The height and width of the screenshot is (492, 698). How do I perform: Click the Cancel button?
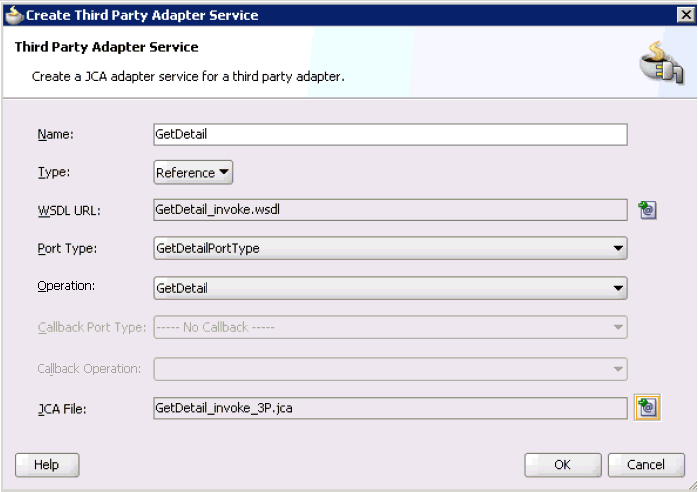[x=646, y=465]
